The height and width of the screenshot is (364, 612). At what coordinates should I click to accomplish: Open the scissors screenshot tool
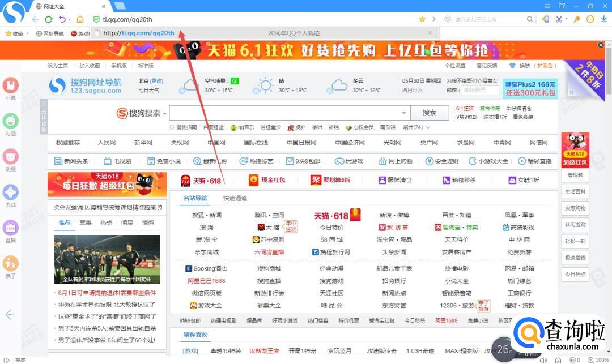pyautogui.click(x=559, y=19)
